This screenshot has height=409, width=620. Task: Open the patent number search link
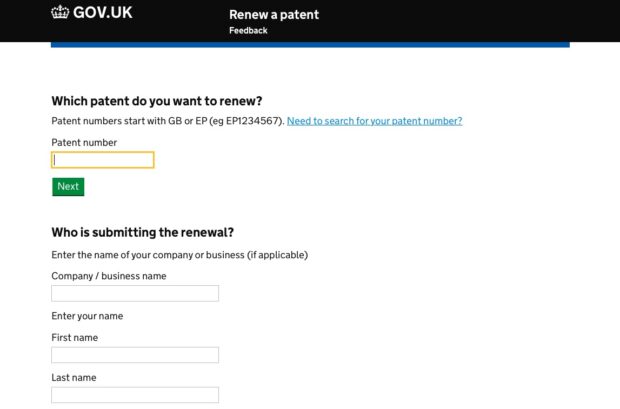point(374,121)
